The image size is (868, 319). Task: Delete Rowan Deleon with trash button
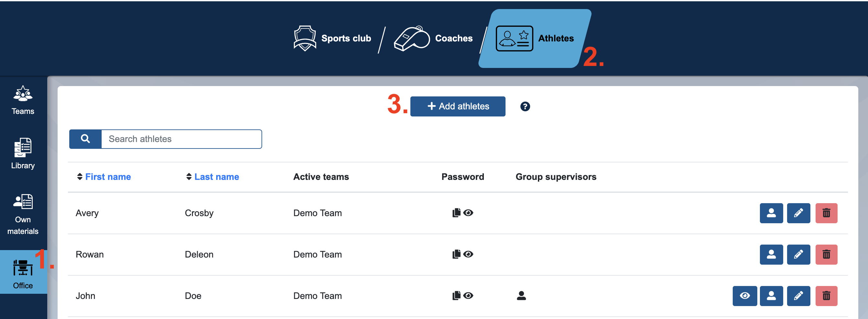[826, 255]
